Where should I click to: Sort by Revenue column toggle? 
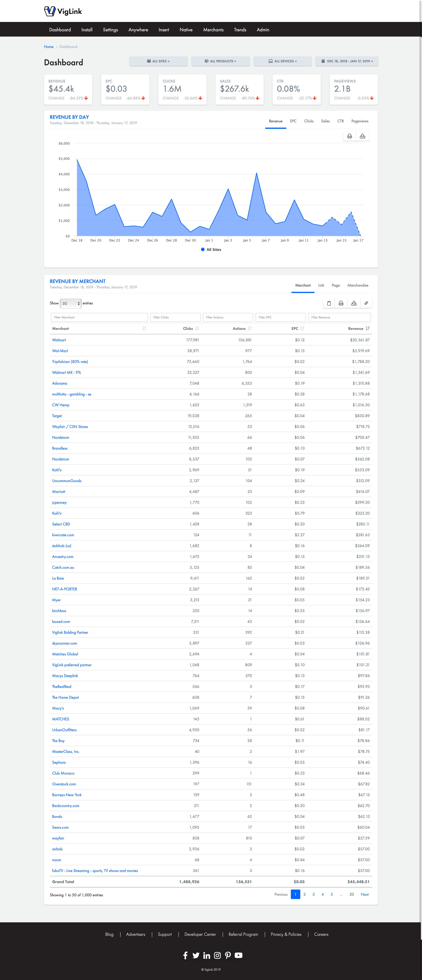point(367,328)
